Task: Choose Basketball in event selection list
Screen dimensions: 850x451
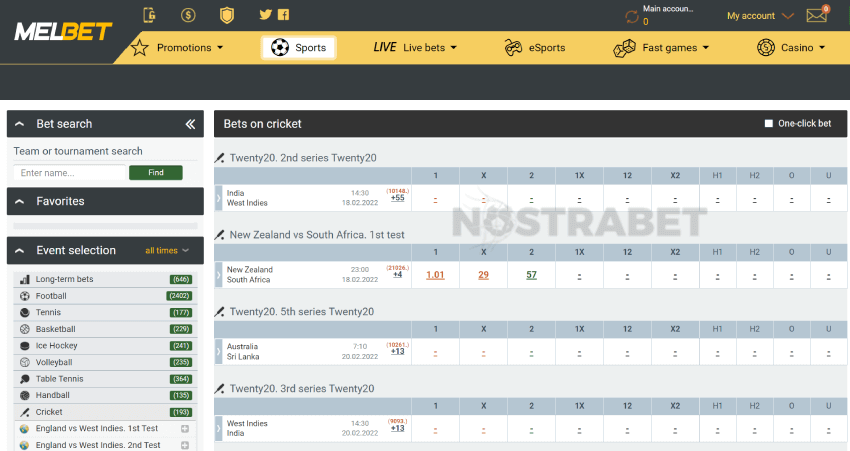Action: 105,329
